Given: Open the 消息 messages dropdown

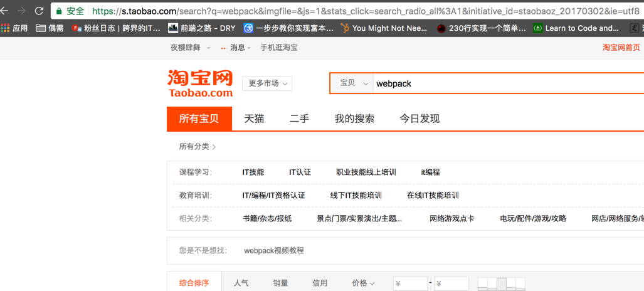Looking at the screenshot, I should [236, 48].
